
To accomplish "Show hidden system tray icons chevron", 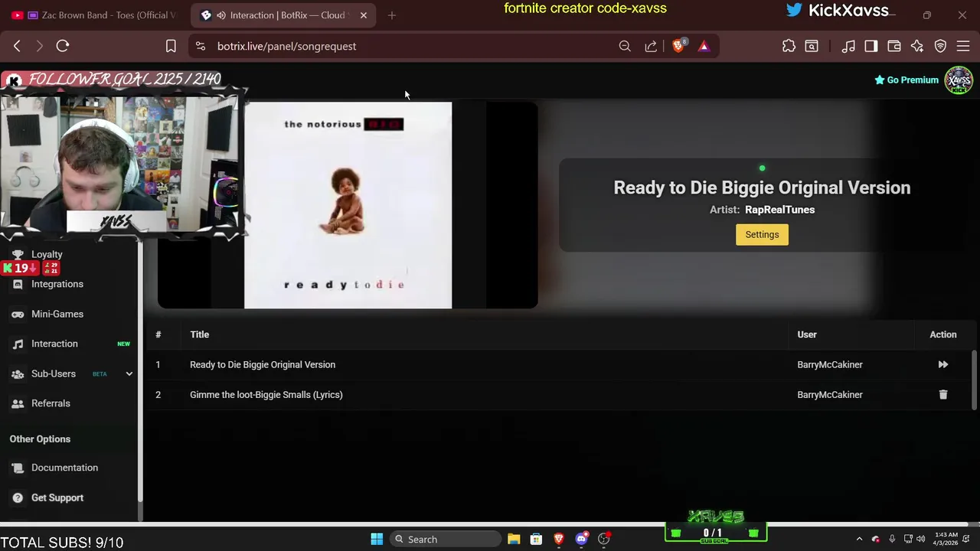I will (859, 540).
